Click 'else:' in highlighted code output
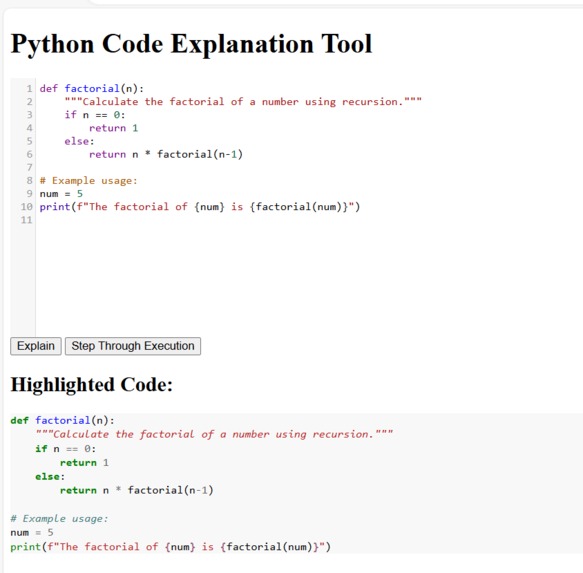Screen dimensions: 583x573 point(50,477)
